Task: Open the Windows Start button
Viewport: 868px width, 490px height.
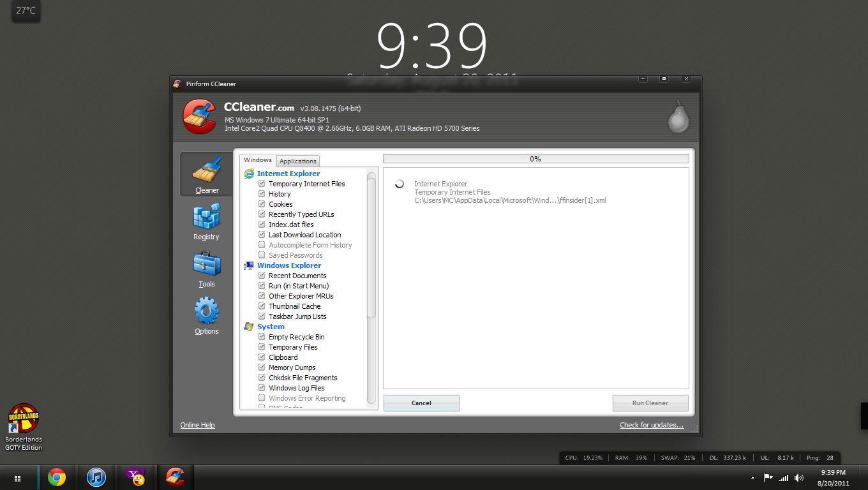Action: click(x=18, y=478)
